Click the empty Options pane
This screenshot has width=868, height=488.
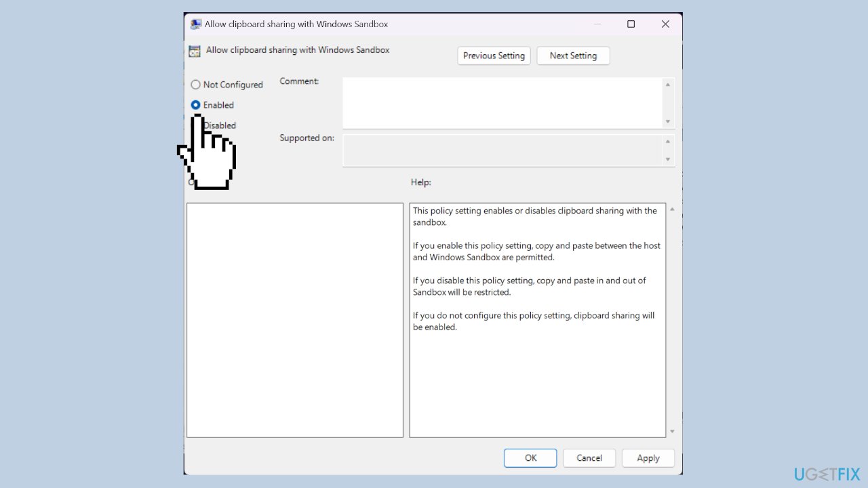pos(295,320)
